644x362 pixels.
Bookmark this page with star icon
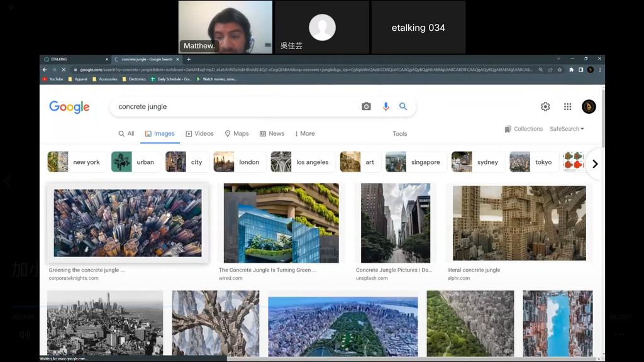[x=559, y=70]
